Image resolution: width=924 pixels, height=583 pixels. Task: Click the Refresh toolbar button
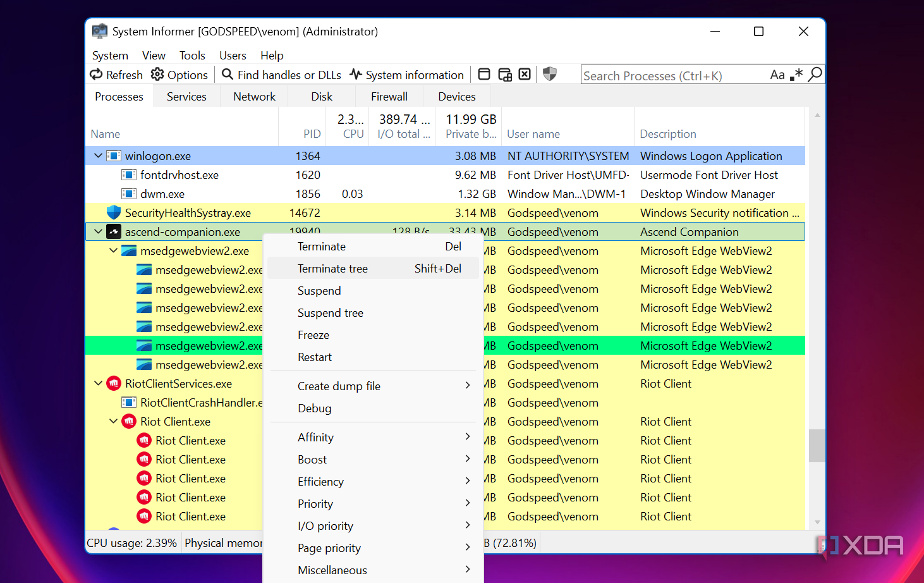pyautogui.click(x=116, y=75)
